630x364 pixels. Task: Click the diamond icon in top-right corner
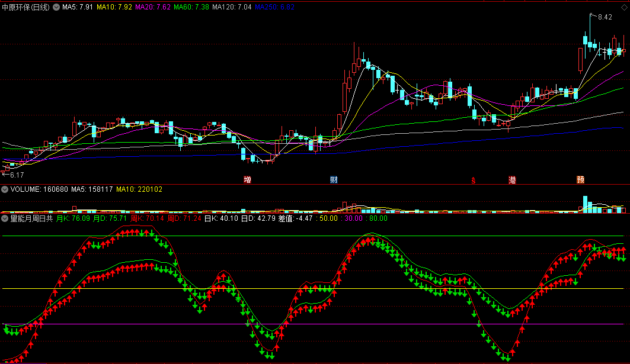click(x=625, y=7)
